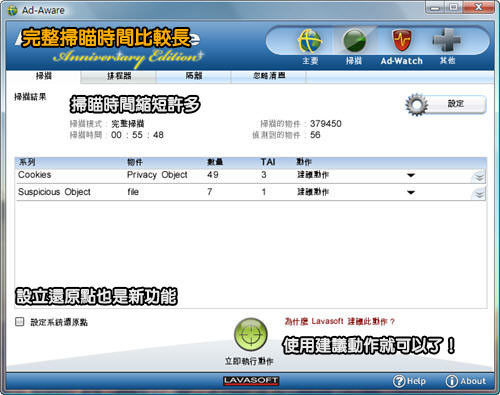Click the 立即執行動作 perform action label
The width and height of the screenshot is (500, 395).
[x=249, y=361]
